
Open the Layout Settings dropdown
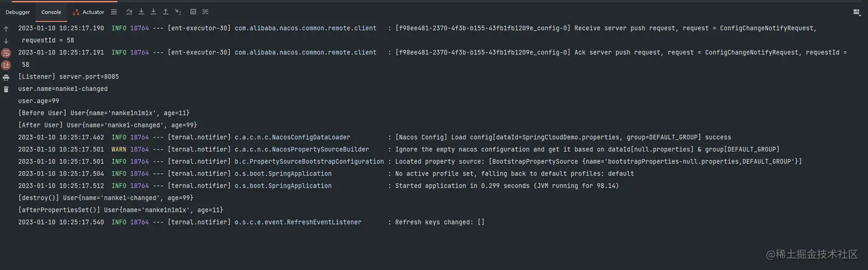[x=857, y=12]
